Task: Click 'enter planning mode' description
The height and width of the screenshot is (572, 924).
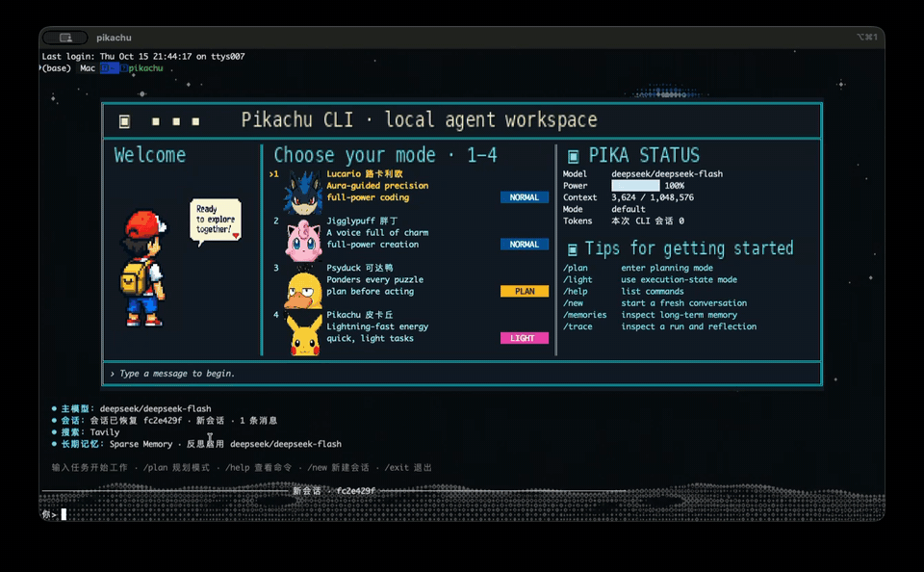Action: click(x=667, y=268)
